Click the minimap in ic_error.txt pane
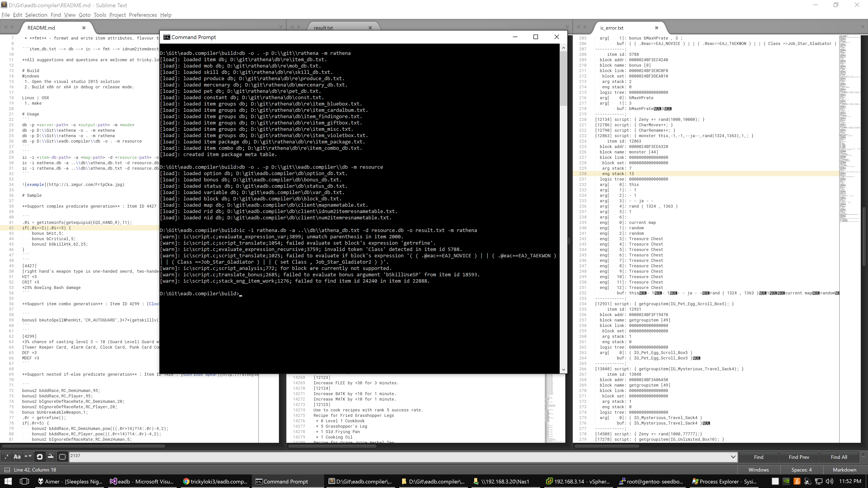This screenshot has height=488, width=868. pos(849,135)
